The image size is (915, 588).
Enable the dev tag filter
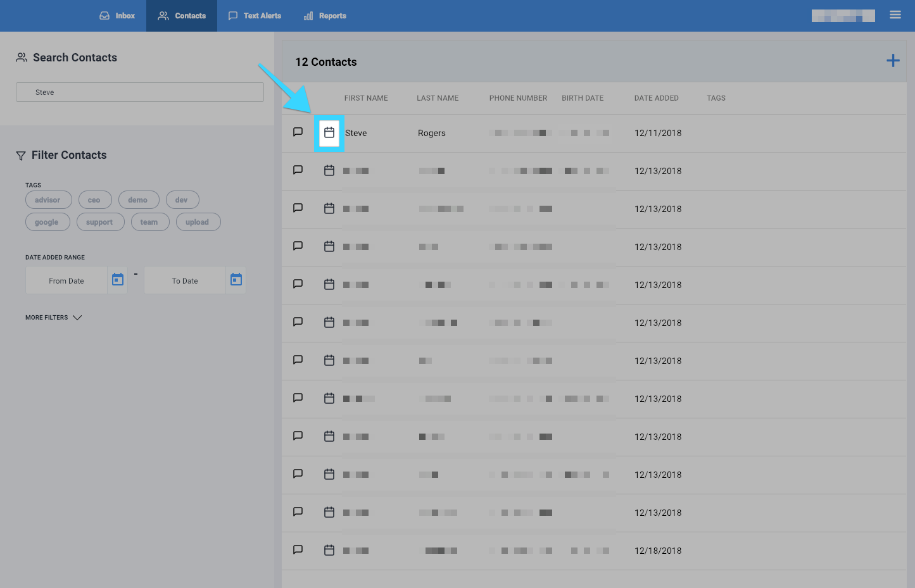pyautogui.click(x=182, y=200)
